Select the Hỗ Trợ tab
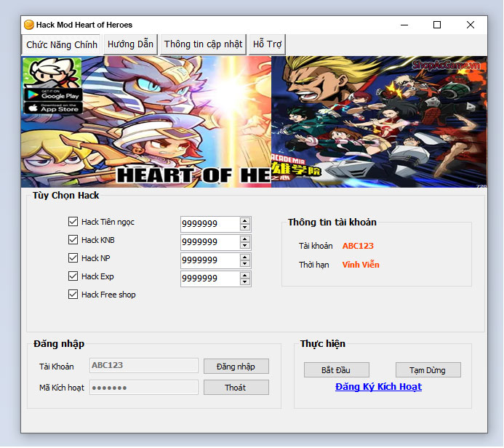504x448 pixels. 267,44
